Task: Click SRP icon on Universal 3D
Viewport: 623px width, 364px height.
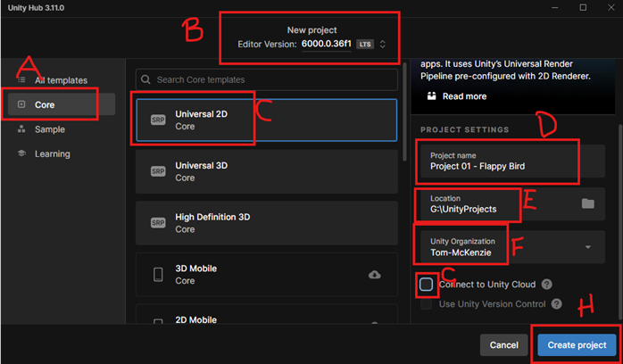Action: tap(158, 171)
